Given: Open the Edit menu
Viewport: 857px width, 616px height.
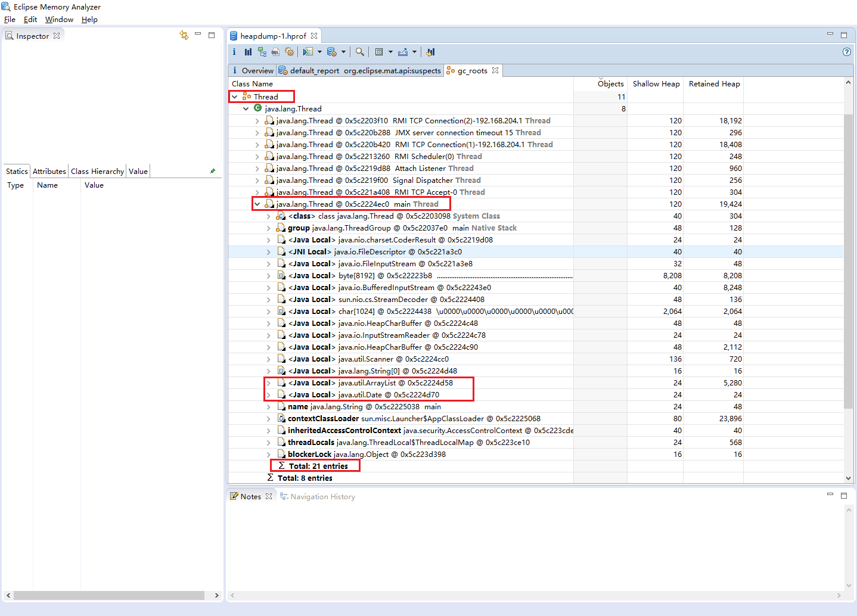Looking at the screenshot, I should coord(30,19).
